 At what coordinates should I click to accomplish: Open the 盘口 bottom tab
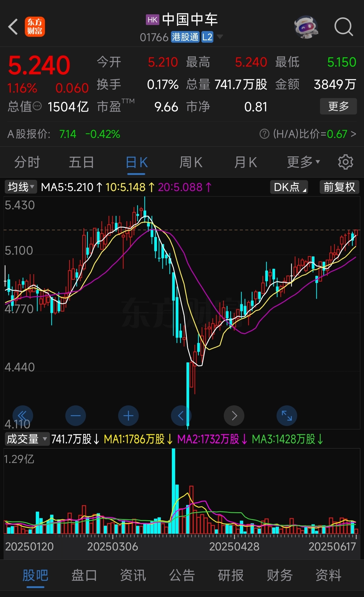[84, 575]
